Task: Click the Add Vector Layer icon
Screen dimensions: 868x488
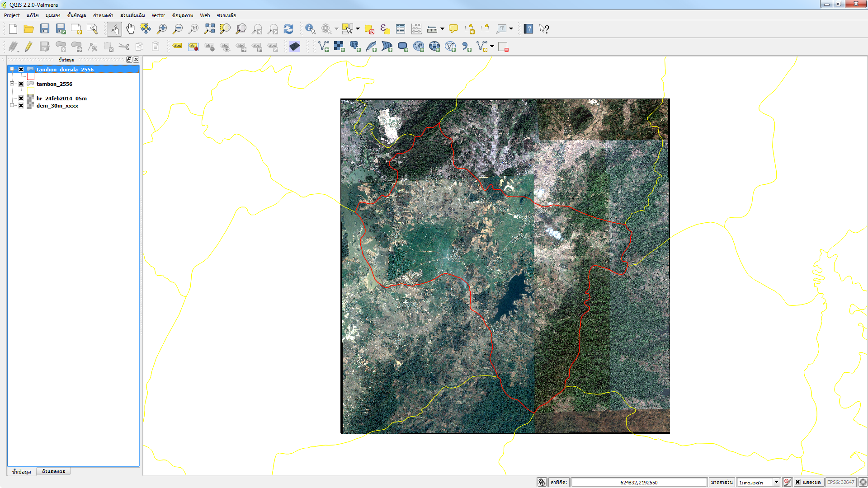Action: (324, 47)
